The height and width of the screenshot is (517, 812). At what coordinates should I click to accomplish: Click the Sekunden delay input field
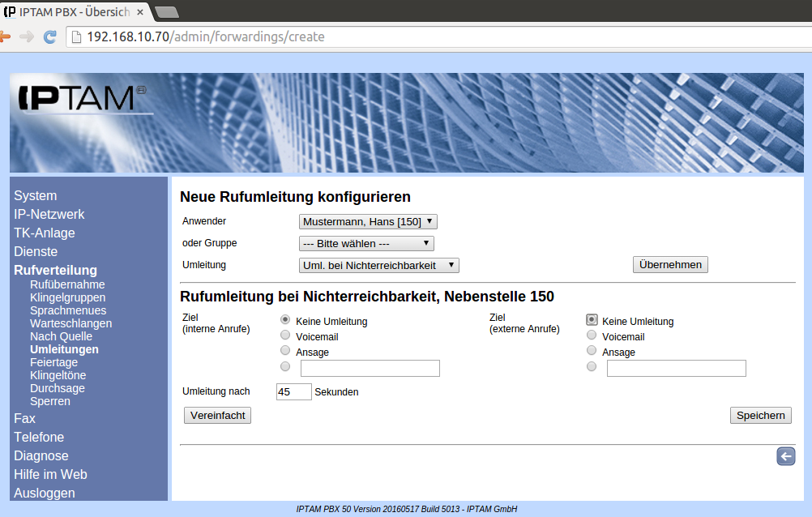[293, 392]
